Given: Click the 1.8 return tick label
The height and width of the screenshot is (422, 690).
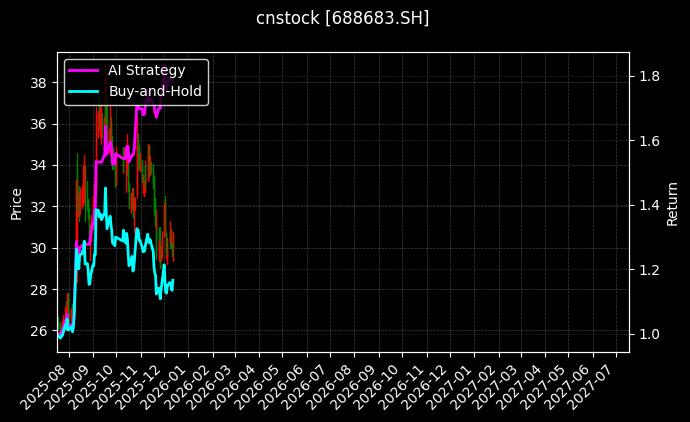Looking at the screenshot, I should (649, 76).
